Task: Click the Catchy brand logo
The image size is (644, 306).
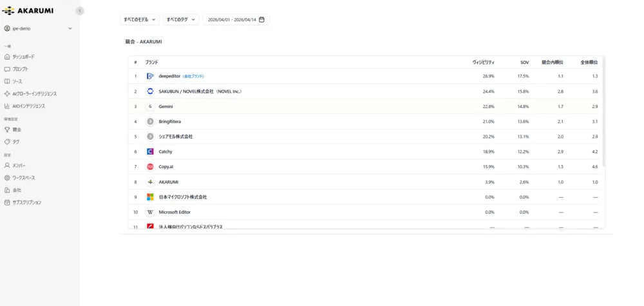Action: [x=150, y=151]
